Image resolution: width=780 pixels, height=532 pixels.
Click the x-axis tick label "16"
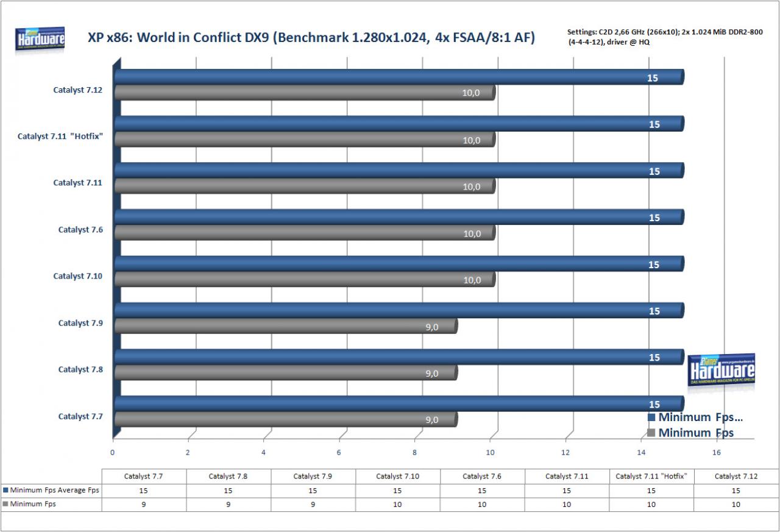tap(717, 453)
